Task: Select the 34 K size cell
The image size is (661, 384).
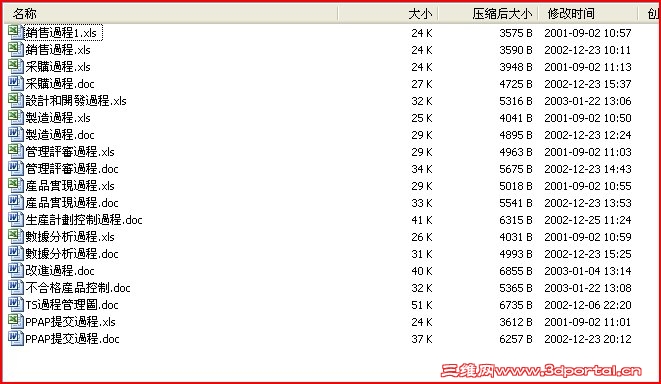Action: point(422,169)
